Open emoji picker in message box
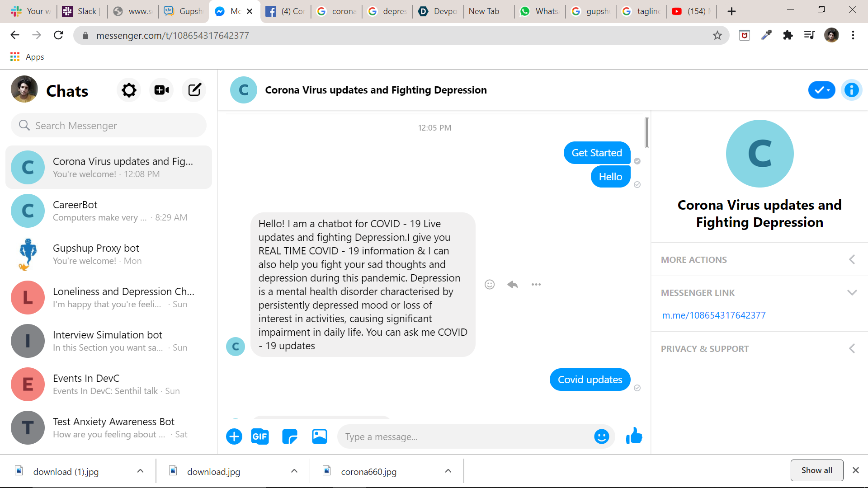868x488 pixels. [x=601, y=436]
